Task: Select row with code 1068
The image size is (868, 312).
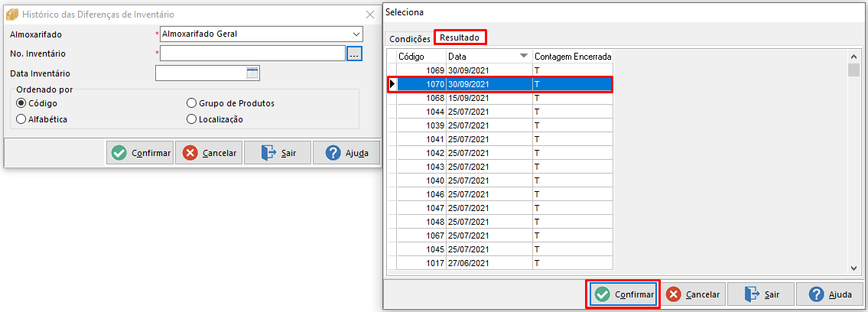Action: pos(500,98)
